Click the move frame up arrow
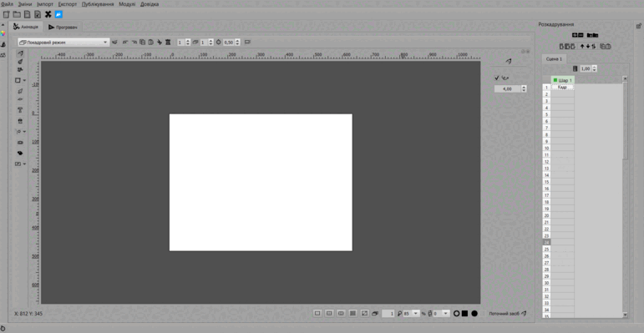The width and height of the screenshot is (644, 333). 582,47
